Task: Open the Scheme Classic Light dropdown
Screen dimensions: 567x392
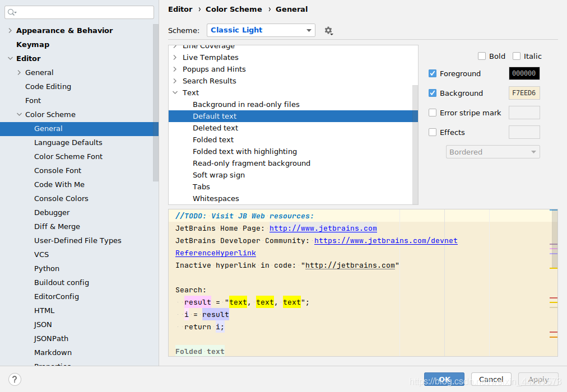Action: point(261,30)
